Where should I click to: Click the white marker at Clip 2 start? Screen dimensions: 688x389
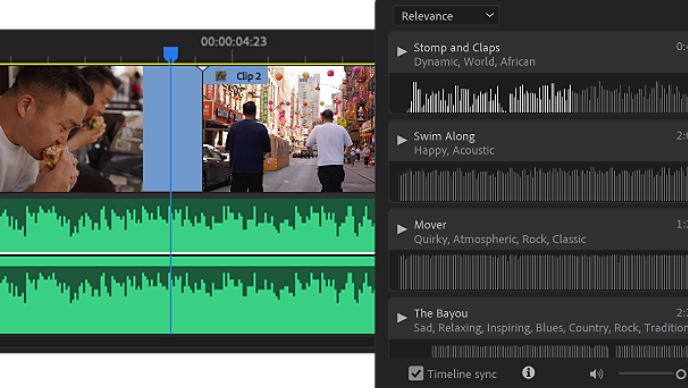point(202,68)
